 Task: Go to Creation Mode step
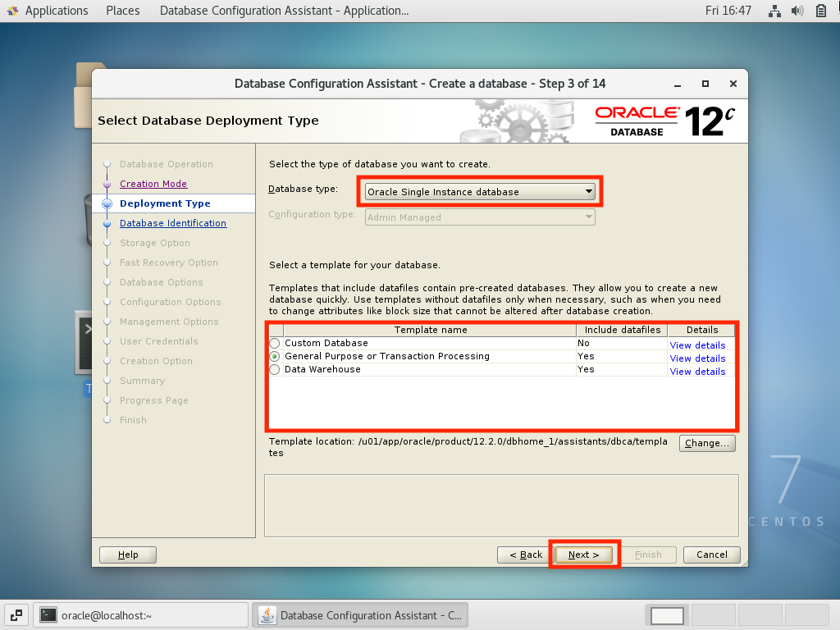153,184
